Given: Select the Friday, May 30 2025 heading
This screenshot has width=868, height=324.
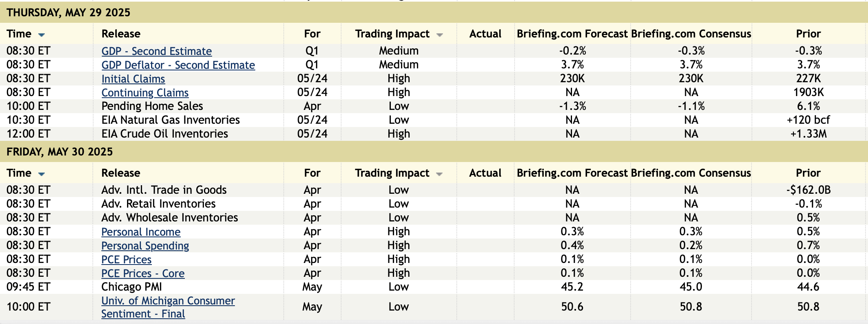Looking at the screenshot, I should click(59, 152).
